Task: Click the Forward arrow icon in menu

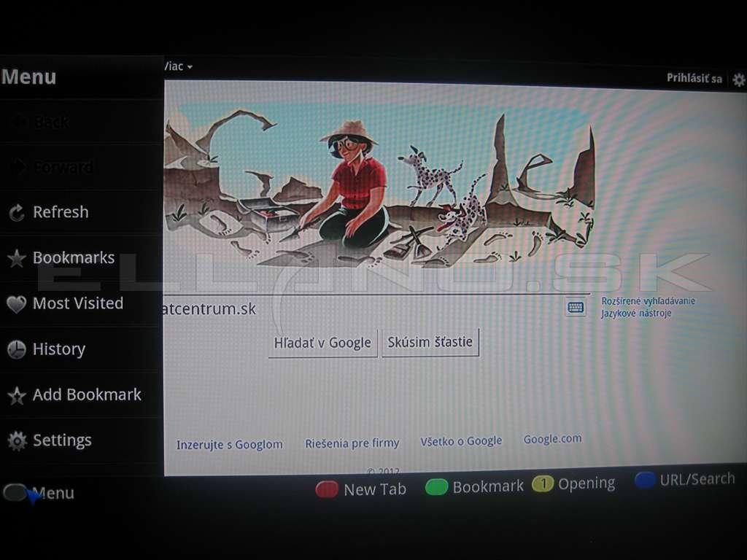Action: tap(19, 167)
